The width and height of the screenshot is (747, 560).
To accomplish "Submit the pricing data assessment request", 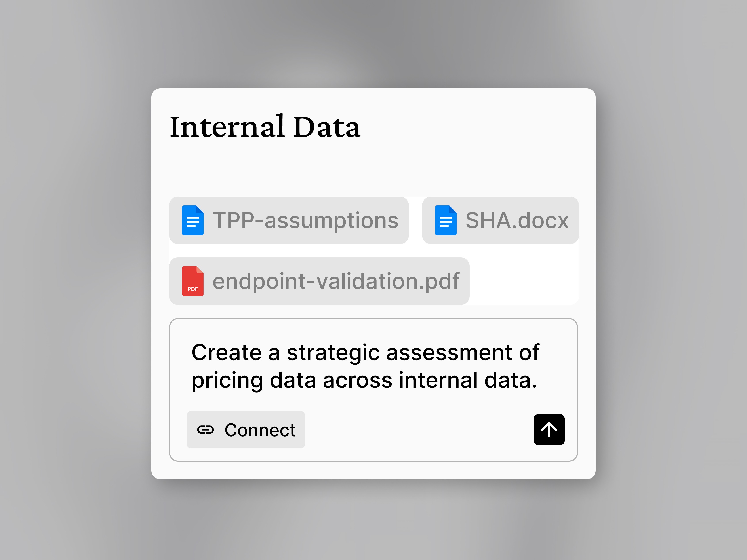I will [549, 429].
